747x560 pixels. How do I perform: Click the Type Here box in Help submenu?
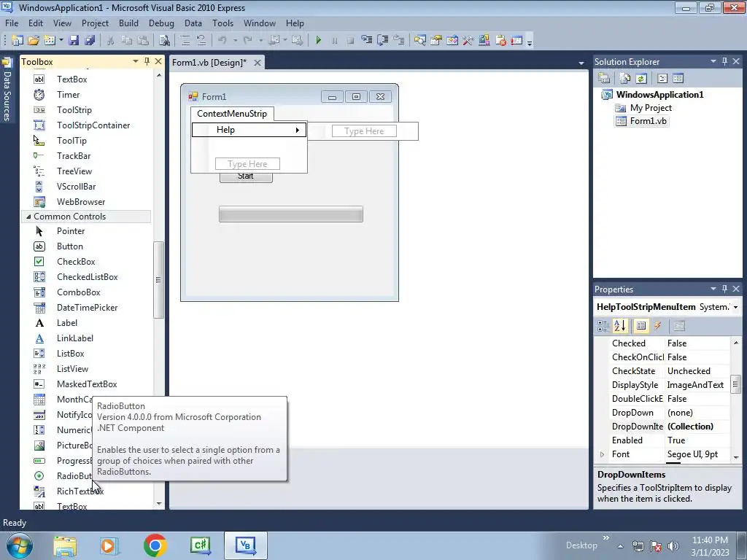coord(364,131)
